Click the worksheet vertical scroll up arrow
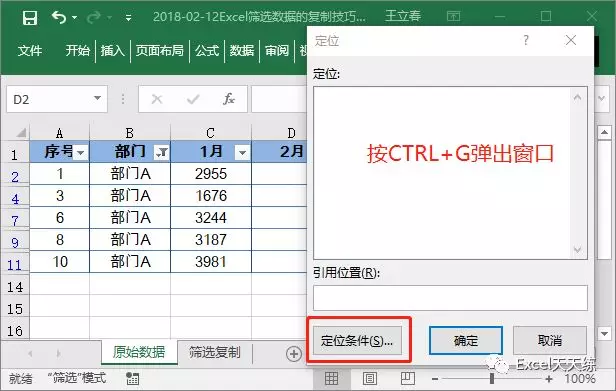This screenshot has height=391, width=616. click(604, 132)
